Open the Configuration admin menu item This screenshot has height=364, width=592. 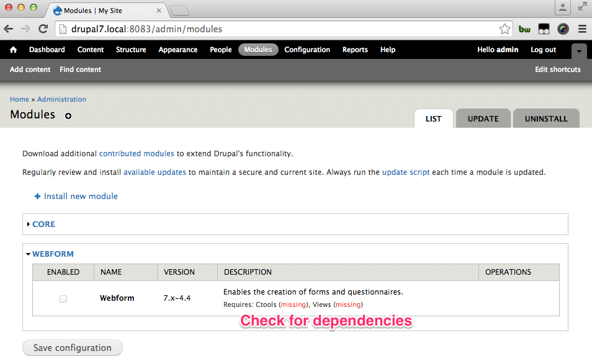[307, 50]
